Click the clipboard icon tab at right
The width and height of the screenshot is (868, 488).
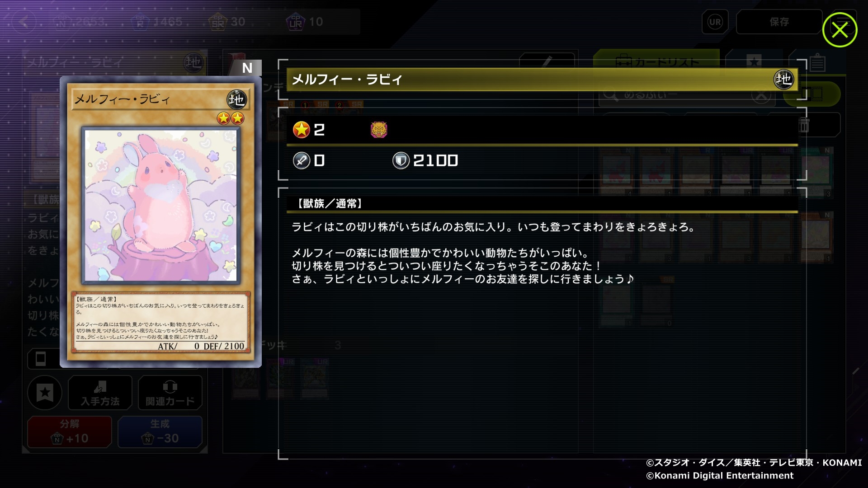tap(816, 63)
